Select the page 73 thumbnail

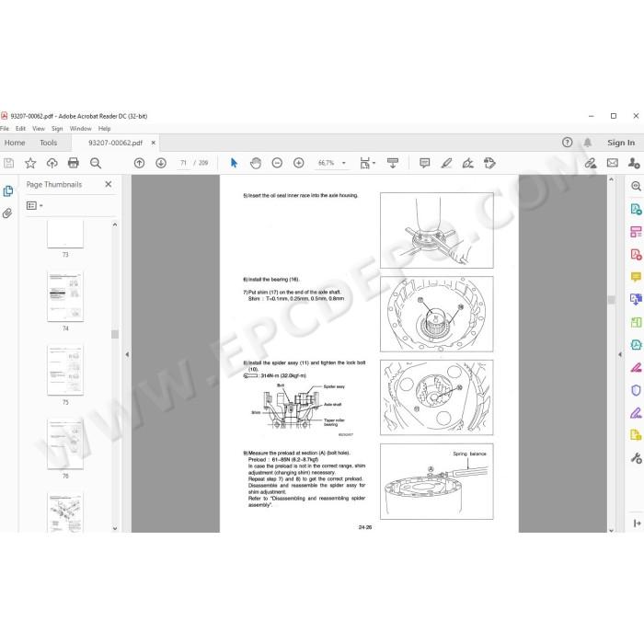(x=65, y=234)
